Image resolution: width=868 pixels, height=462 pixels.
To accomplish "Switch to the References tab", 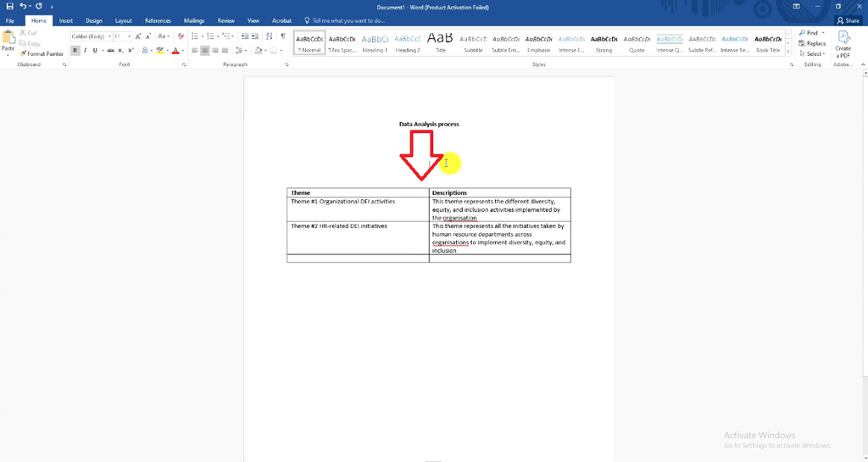I will click(158, 20).
